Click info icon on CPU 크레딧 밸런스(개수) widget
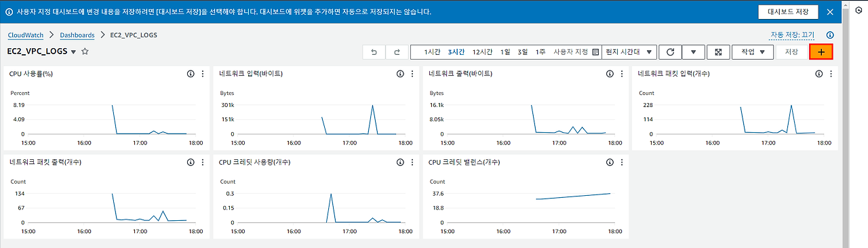 click(610, 162)
